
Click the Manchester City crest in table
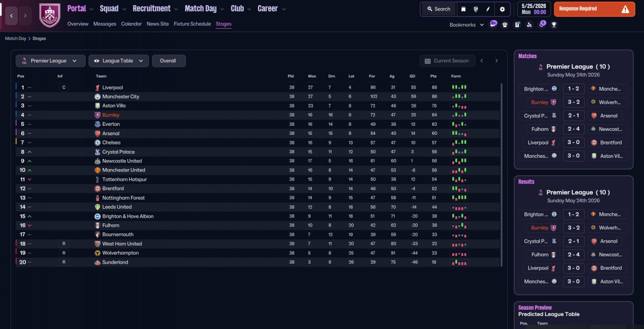click(x=98, y=97)
